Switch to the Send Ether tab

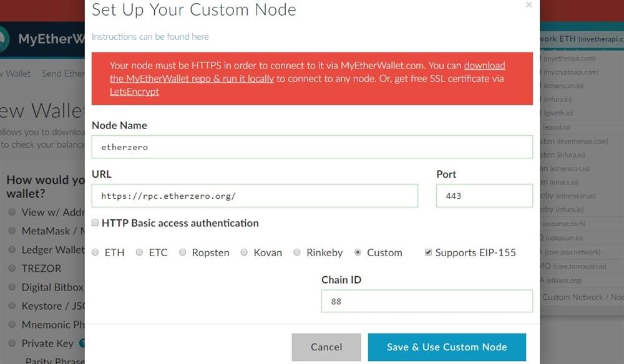[63, 74]
